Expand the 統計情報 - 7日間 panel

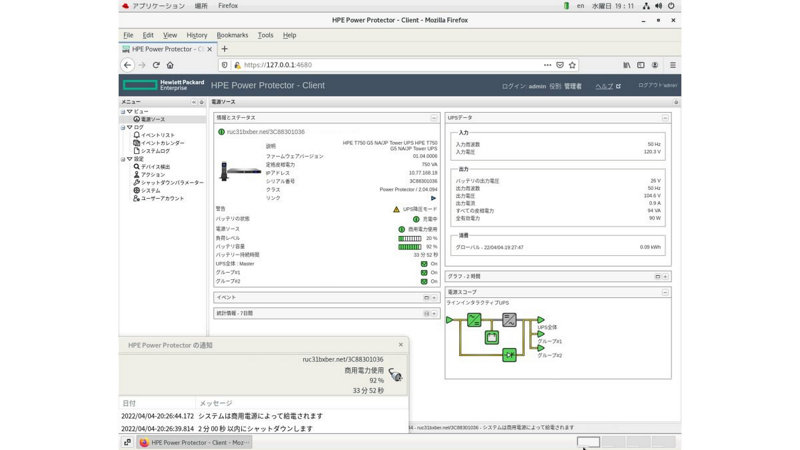[433, 313]
